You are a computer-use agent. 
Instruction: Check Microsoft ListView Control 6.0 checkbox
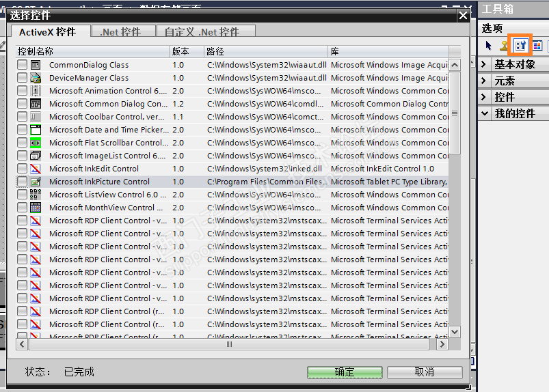point(22,195)
